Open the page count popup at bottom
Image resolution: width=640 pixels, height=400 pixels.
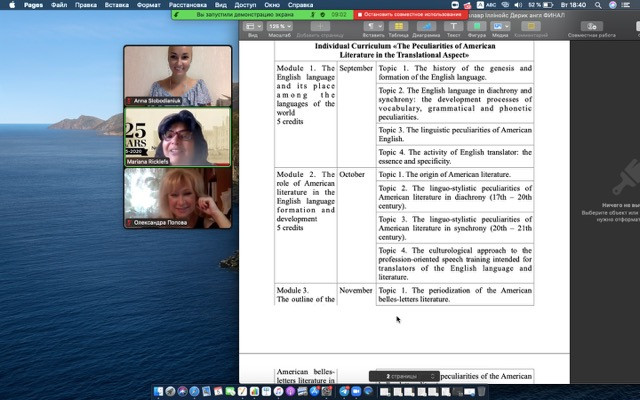pyautogui.click(x=404, y=376)
